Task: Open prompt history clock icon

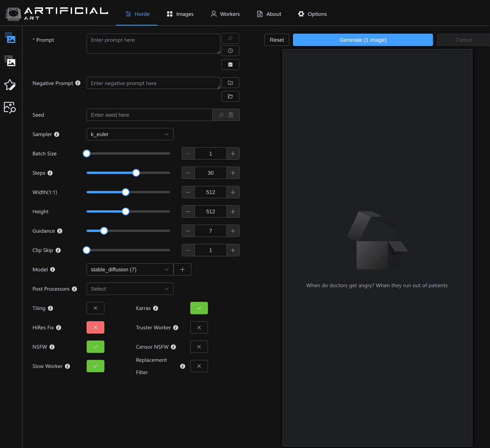Action: point(230,51)
